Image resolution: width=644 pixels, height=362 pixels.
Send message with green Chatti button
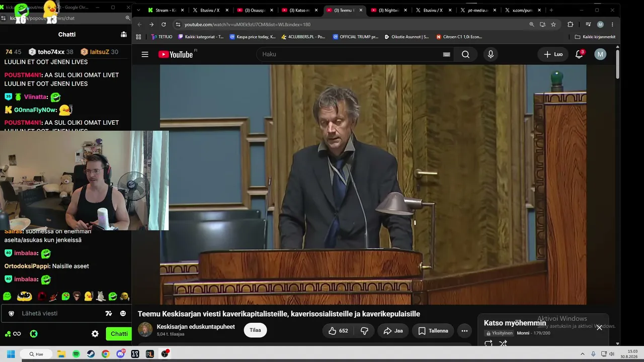click(119, 334)
